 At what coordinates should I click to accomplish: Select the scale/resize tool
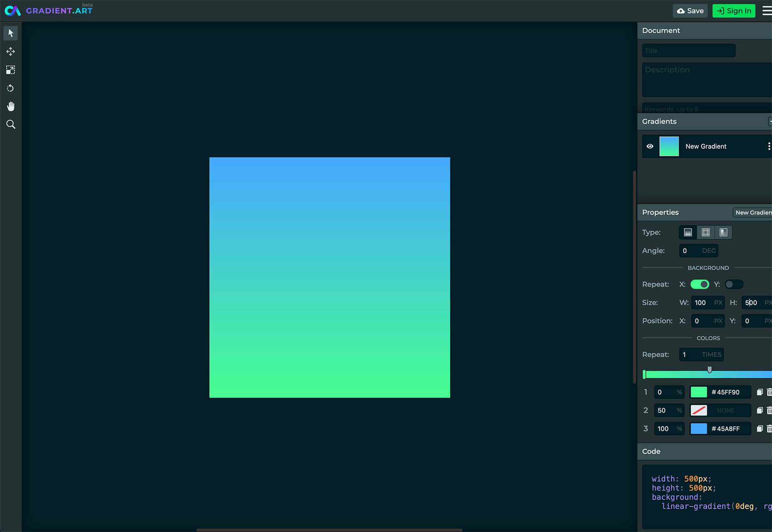click(10, 70)
